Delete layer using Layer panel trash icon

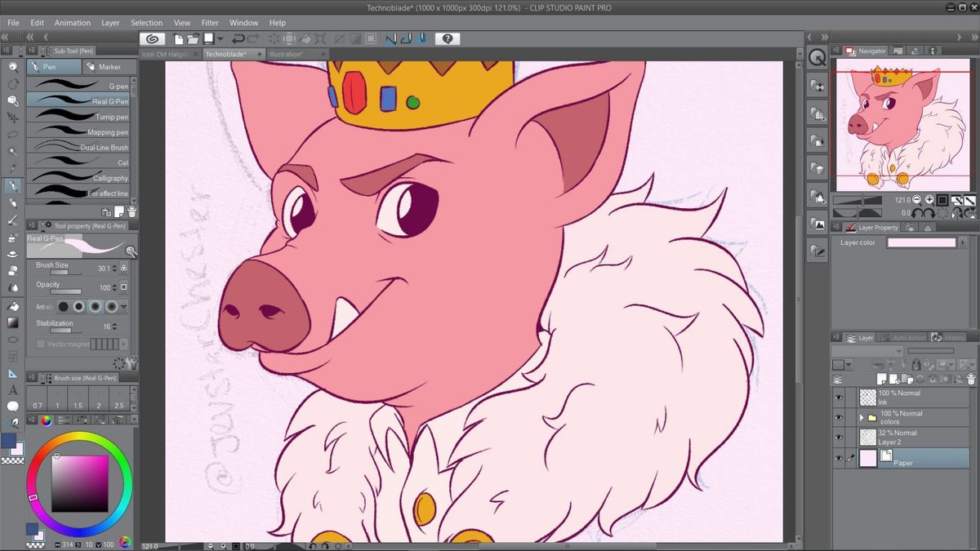(970, 379)
